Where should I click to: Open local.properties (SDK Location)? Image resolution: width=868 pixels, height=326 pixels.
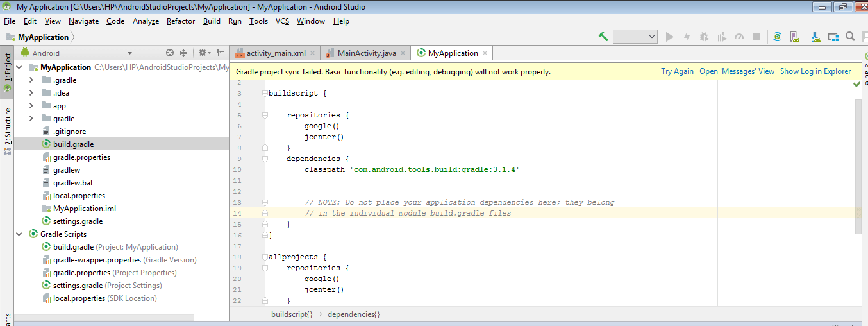tap(105, 298)
